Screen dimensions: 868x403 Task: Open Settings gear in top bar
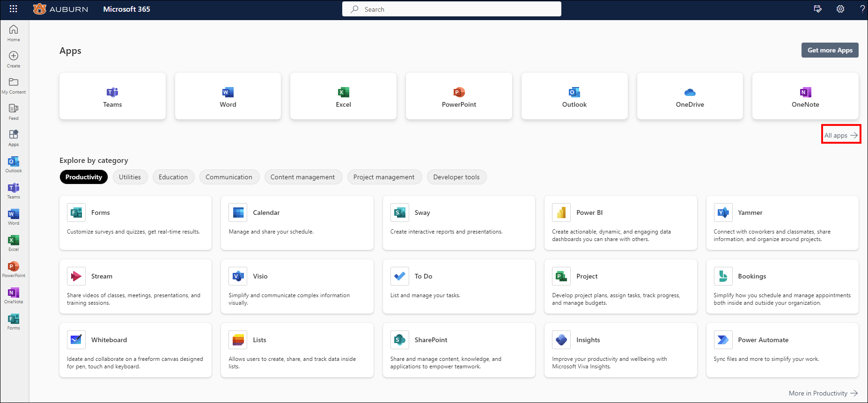coord(840,9)
